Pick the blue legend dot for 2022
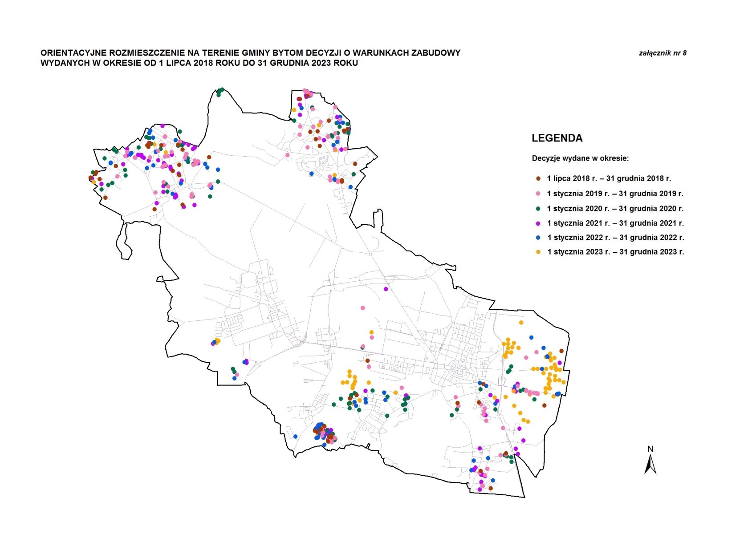 [x=538, y=238]
